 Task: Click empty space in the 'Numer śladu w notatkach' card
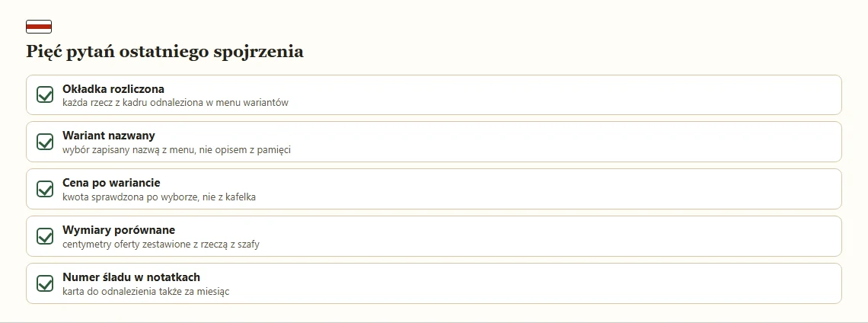tap(554, 283)
